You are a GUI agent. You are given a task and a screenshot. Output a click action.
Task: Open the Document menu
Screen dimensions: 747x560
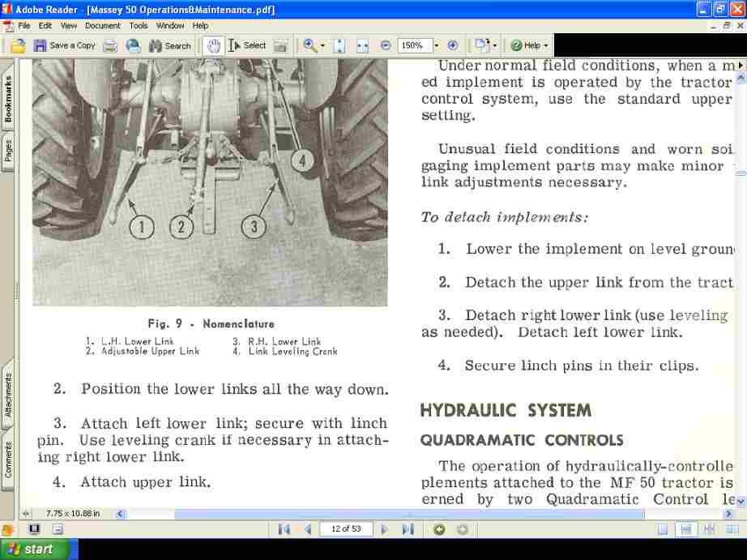[x=102, y=25]
